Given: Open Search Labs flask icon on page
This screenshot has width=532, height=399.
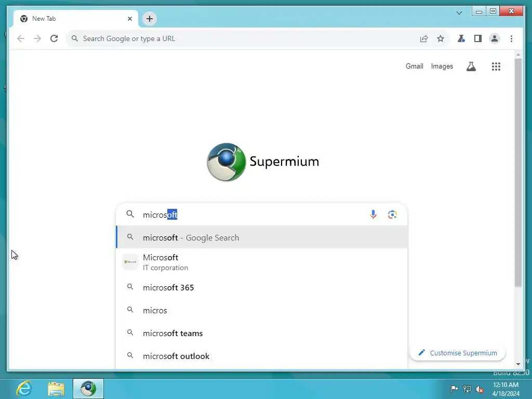Looking at the screenshot, I should click(471, 66).
